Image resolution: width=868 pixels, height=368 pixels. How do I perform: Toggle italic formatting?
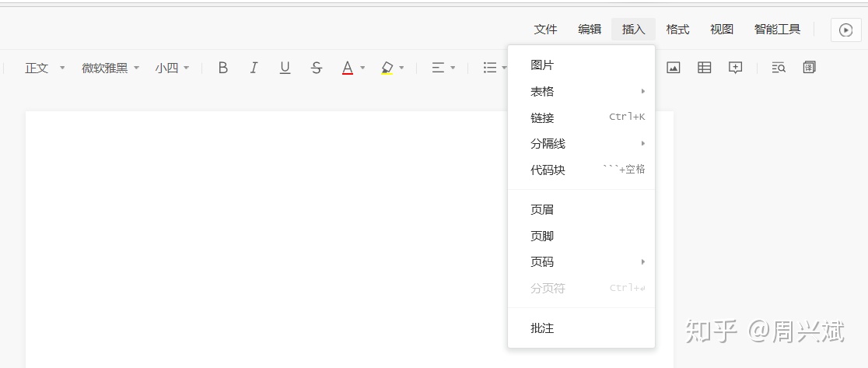[254, 68]
